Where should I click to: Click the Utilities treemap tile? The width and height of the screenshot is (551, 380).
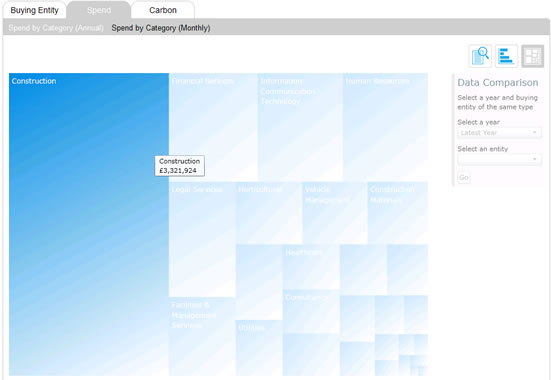click(x=259, y=348)
